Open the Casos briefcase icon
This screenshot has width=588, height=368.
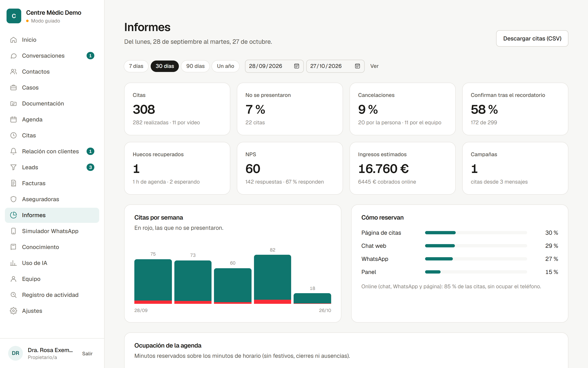(14, 88)
